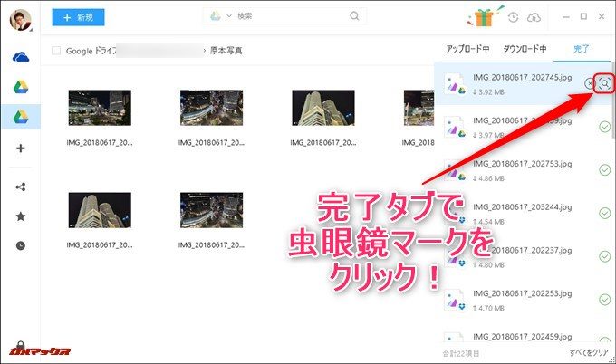Viewport: 616px width, 364px height.
Task: Open the share section in sidebar
Action: point(21,187)
